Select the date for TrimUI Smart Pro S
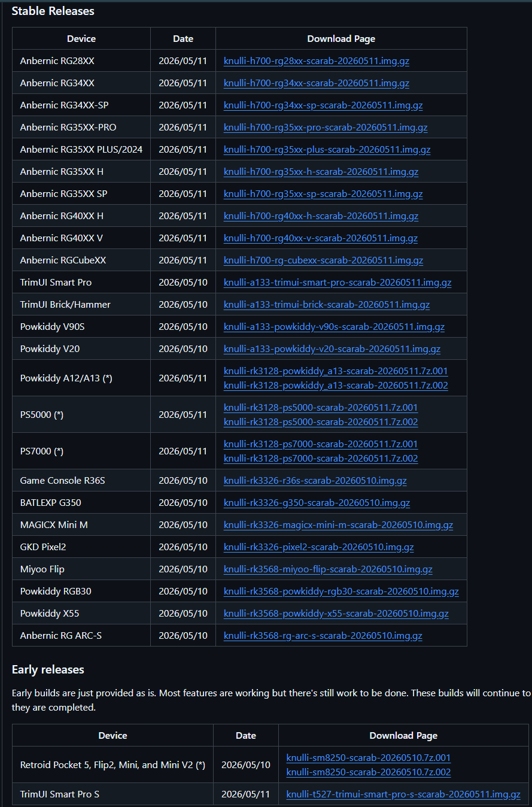Viewport: 532px width, 807px height. pyautogui.click(x=246, y=794)
